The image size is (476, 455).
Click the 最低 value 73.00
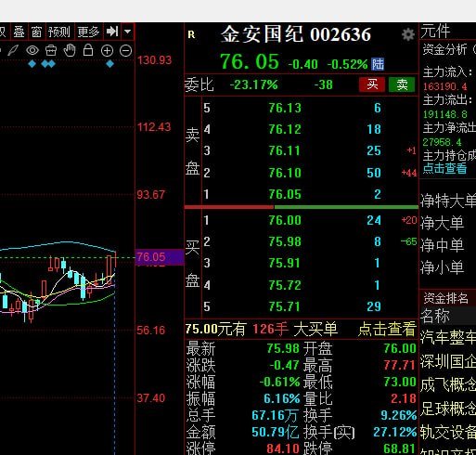coord(400,382)
